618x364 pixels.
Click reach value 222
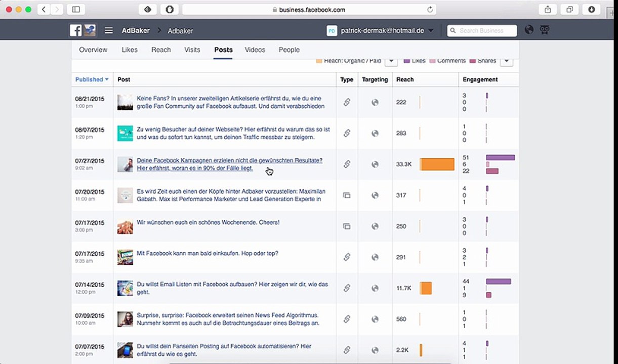pos(401,102)
